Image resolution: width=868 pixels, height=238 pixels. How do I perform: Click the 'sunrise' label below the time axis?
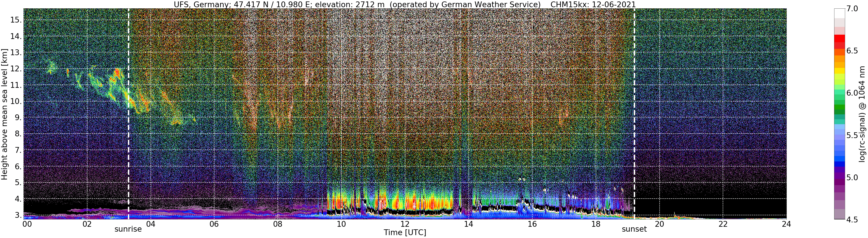128,229
